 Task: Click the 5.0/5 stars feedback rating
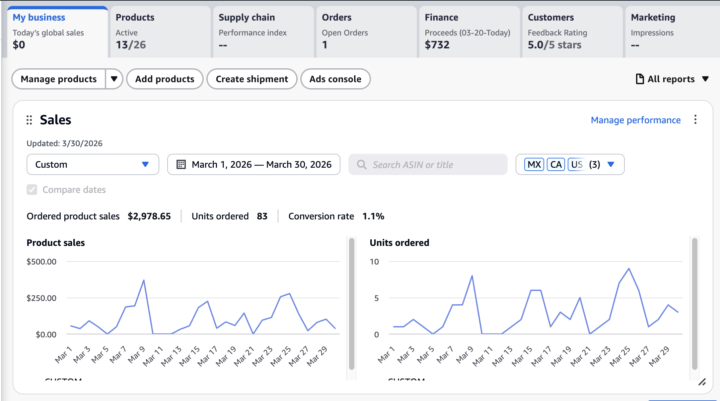pyautogui.click(x=554, y=45)
